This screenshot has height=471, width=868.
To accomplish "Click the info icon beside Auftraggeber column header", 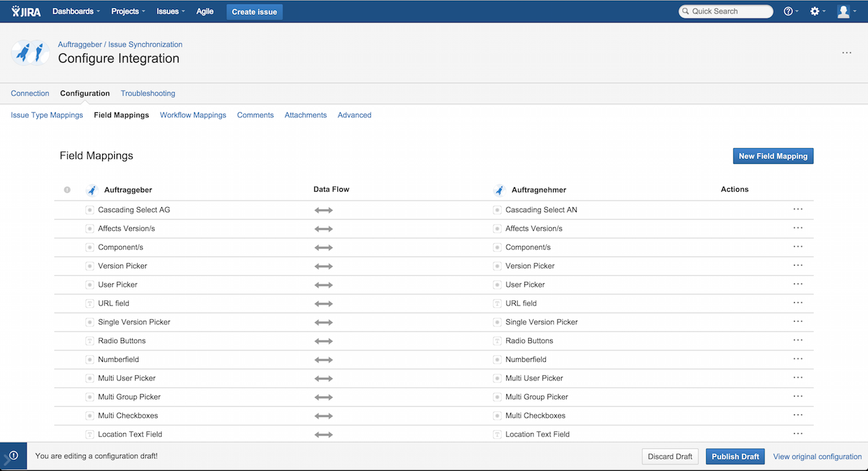I will pos(67,190).
